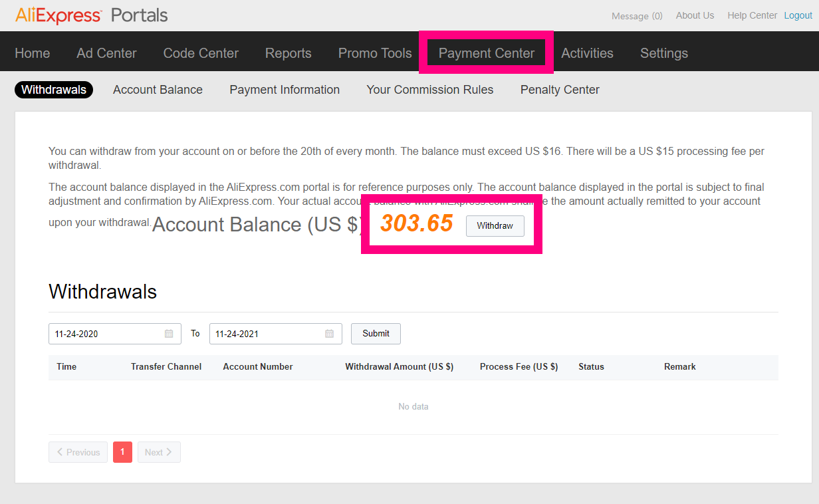
Task: Select page 1 in pagination
Action: click(122, 452)
